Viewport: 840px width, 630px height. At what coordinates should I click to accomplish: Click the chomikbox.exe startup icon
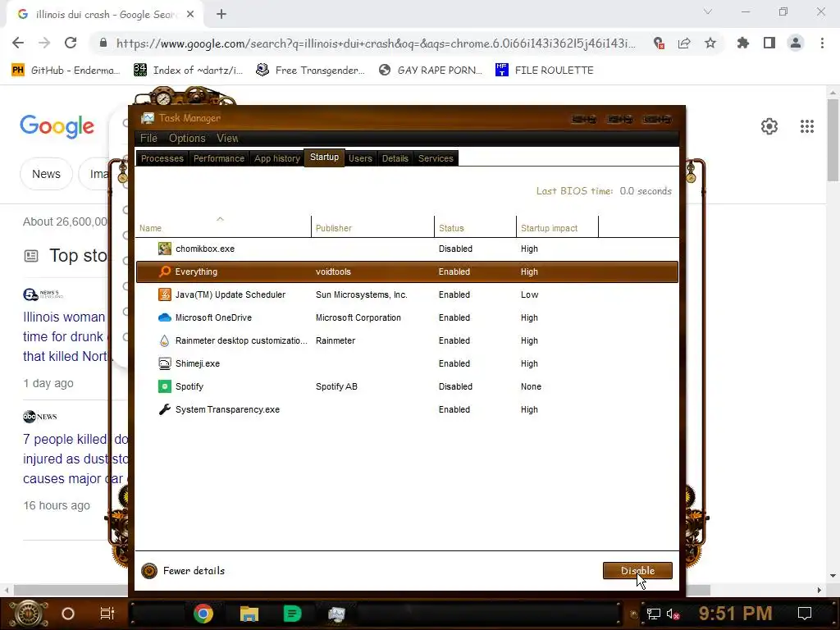coord(164,249)
